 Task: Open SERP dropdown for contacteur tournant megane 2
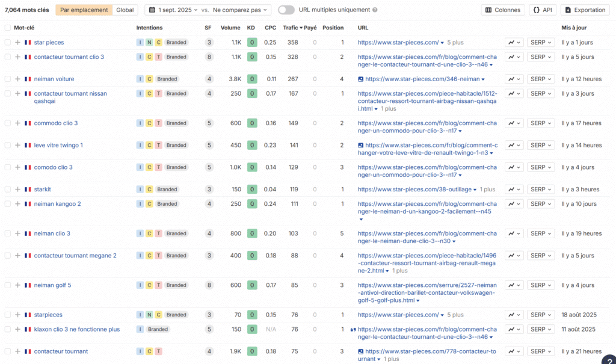pyautogui.click(x=541, y=256)
